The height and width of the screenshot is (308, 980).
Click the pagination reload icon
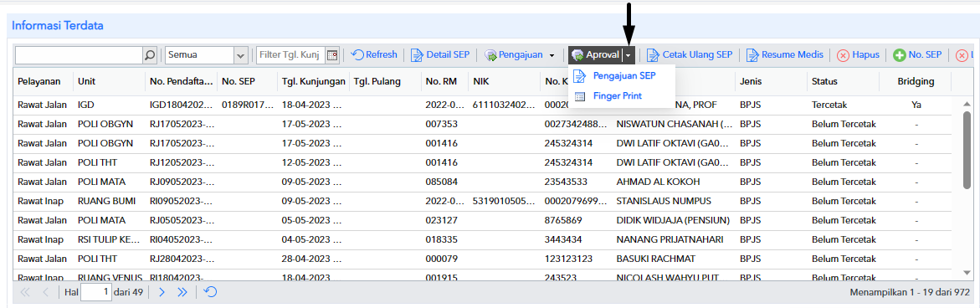211,292
